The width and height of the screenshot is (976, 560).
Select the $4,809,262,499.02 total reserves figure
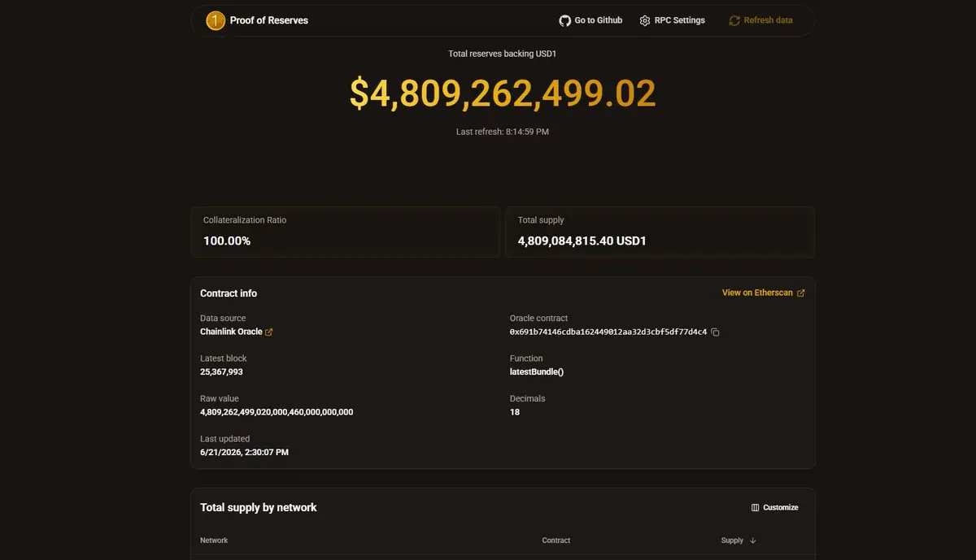503,93
